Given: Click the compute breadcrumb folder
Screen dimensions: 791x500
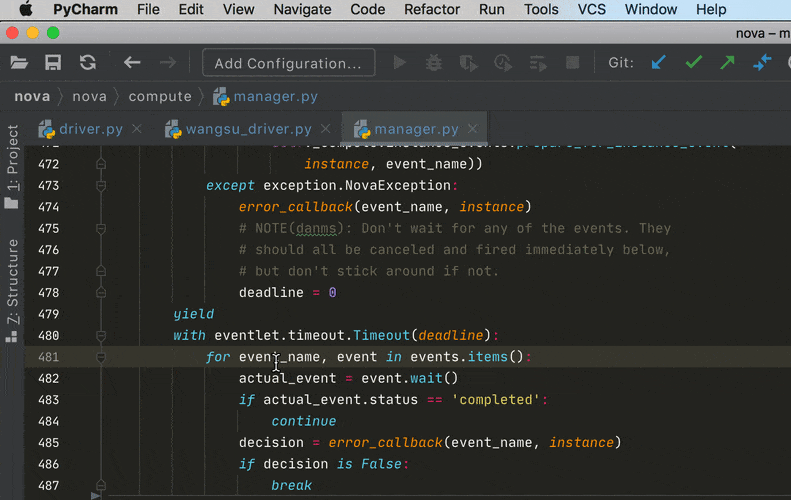Looking at the screenshot, I should point(160,97).
